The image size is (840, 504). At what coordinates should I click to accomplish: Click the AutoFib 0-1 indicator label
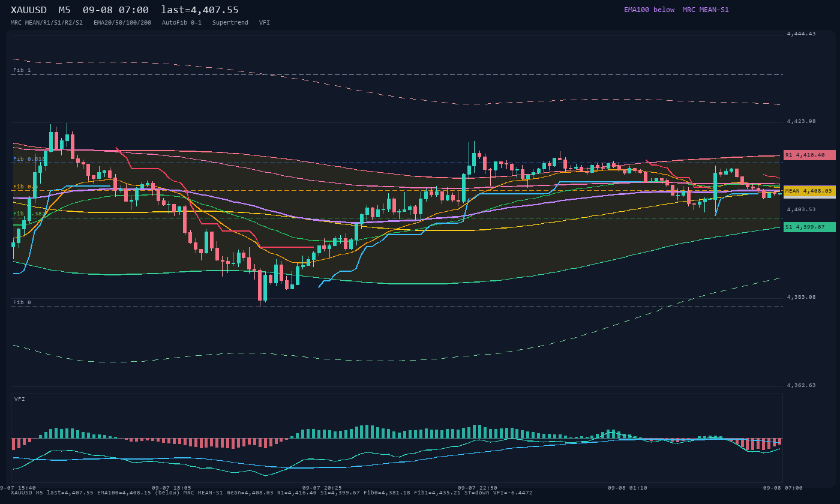coord(182,23)
